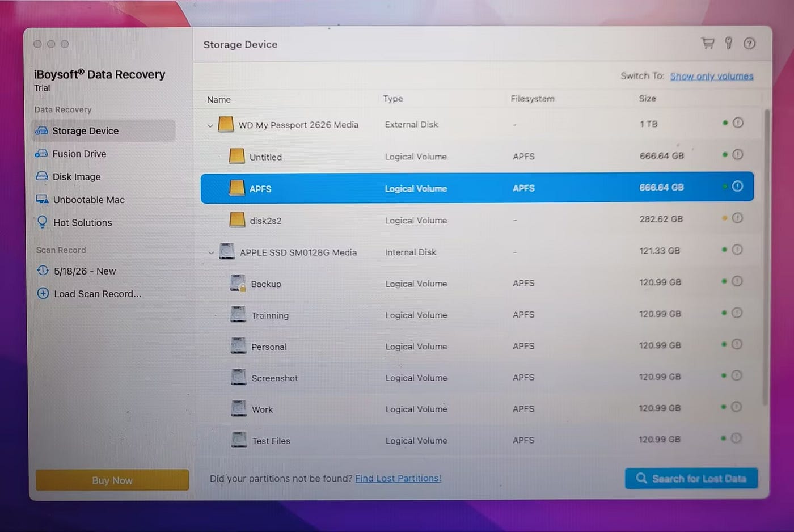Collapse the WD My Passport 2626 Media group
The width and height of the screenshot is (794, 532).
pyautogui.click(x=210, y=125)
